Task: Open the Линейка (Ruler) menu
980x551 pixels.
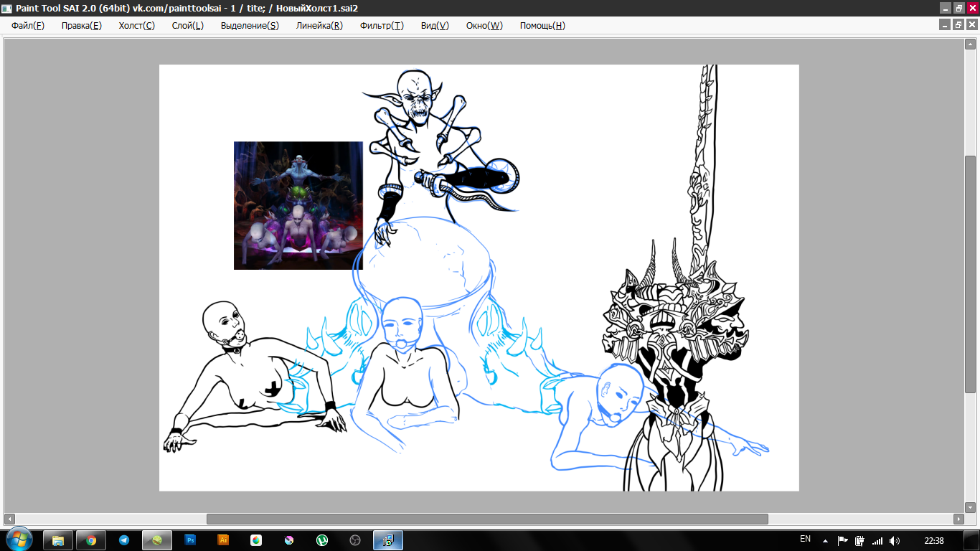Action: (319, 26)
